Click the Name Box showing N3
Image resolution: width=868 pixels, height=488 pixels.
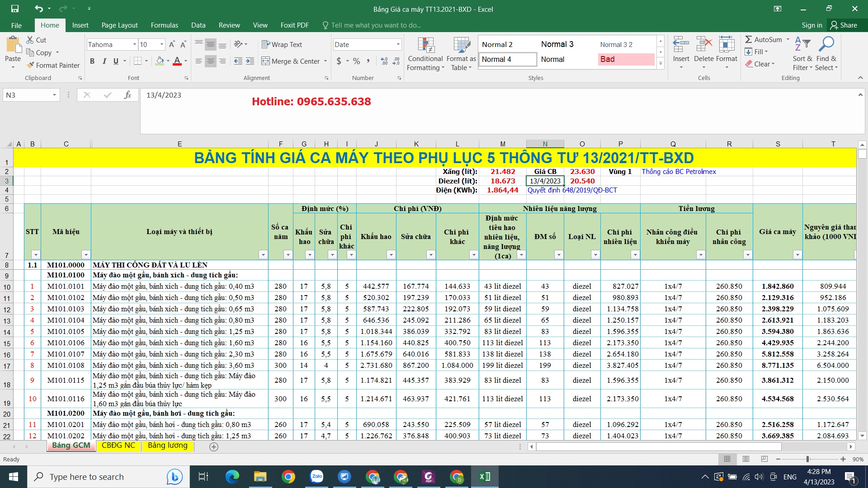coord(27,95)
